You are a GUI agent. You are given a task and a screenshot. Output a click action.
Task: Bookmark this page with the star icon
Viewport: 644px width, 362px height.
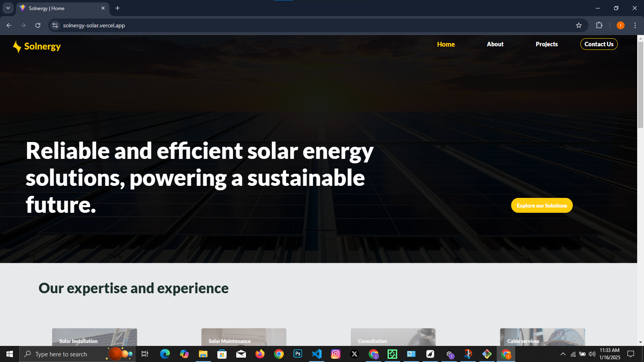(x=579, y=25)
